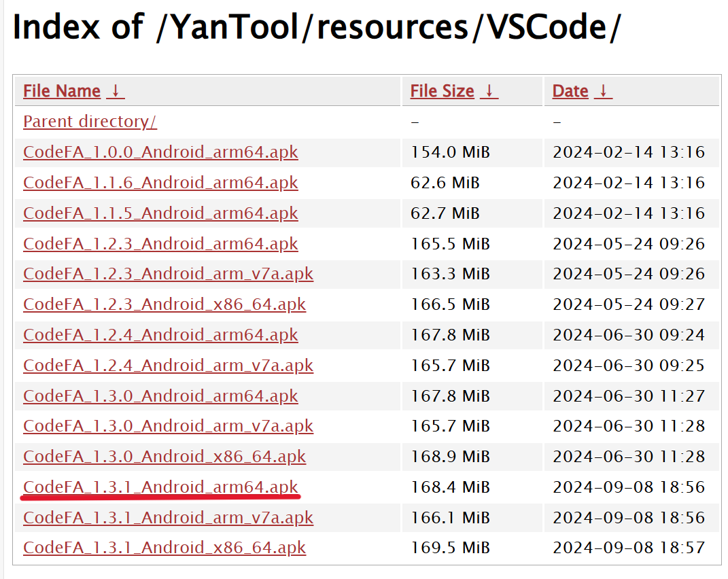
Task: Download CodeFA_1.0.0_Android_arm64.apk
Action: 160,152
